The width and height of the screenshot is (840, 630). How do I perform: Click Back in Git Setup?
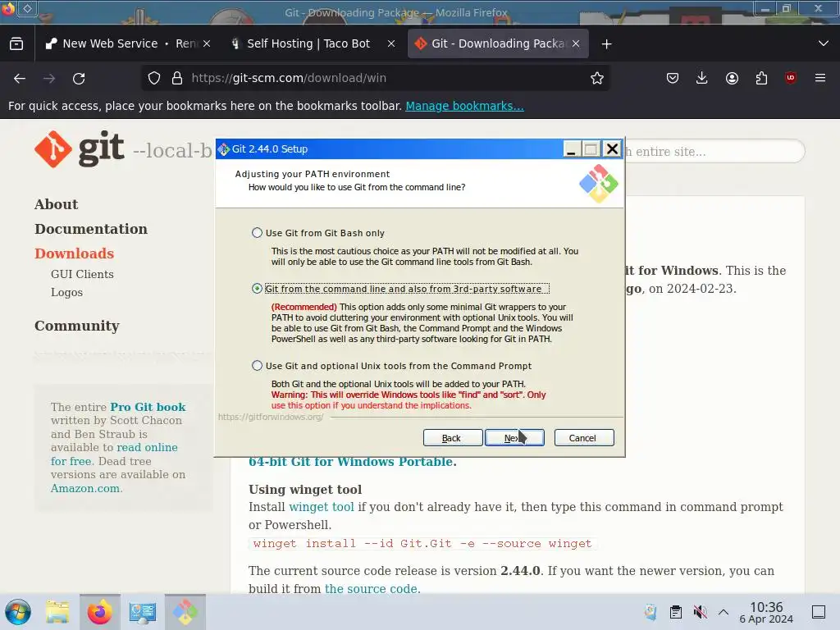coord(453,438)
